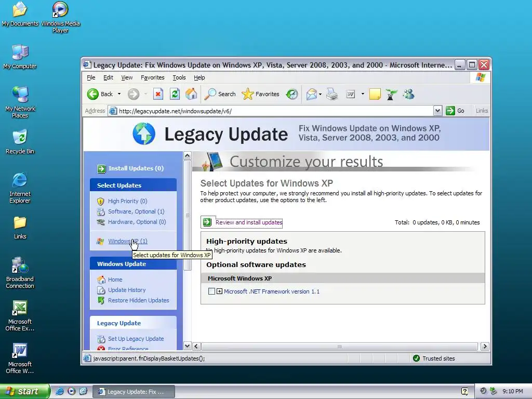Click sidebar scrollbar up arrow
This screenshot has width=532, height=399.
(x=187, y=156)
